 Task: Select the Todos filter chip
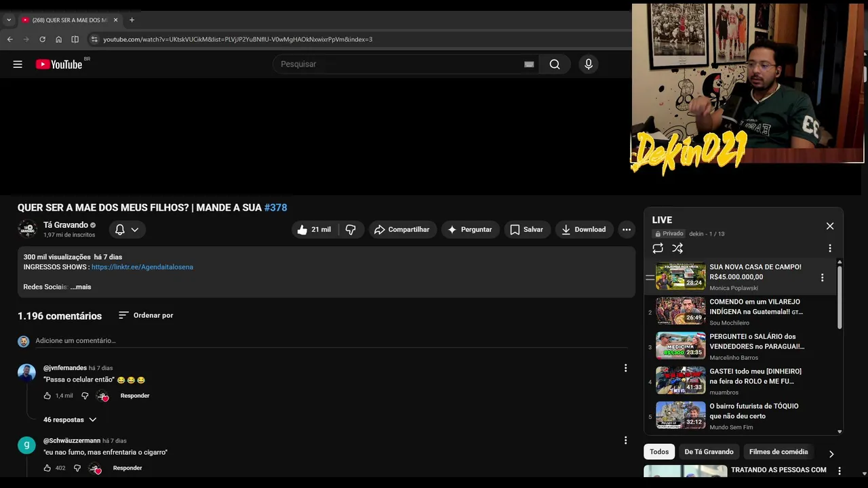(x=659, y=452)
